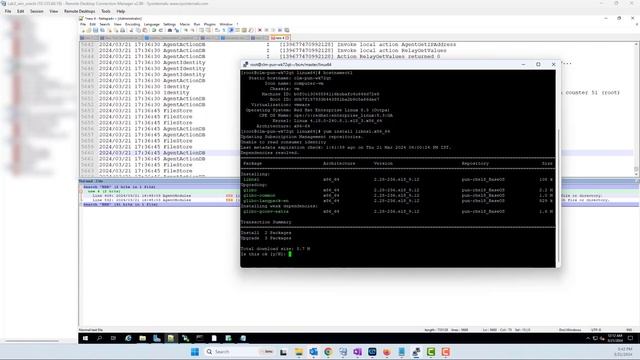This screenshot has width=640, height=360.
Task: Click the remote taskbar volume icon
Action: [x=602, y=338]
